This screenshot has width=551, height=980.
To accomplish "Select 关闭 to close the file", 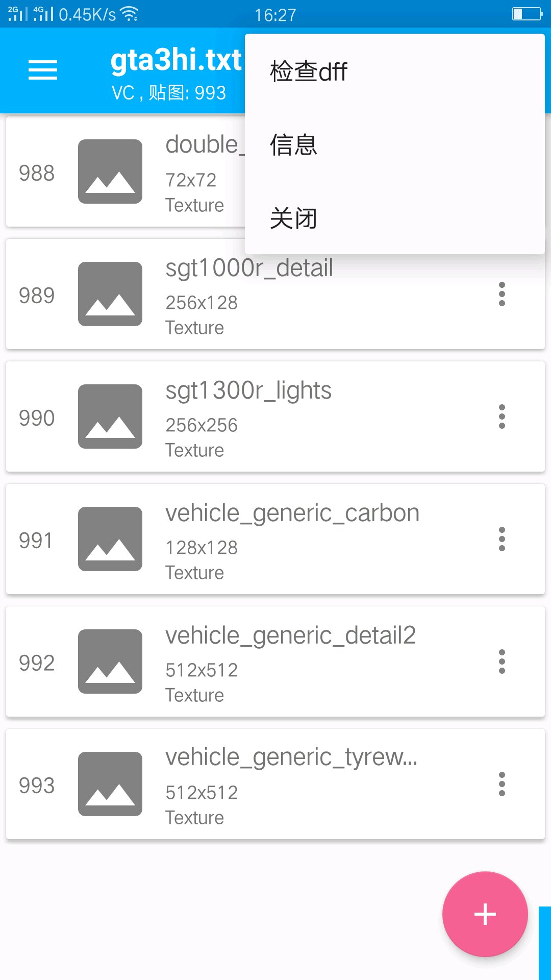I will coord(293,218).
